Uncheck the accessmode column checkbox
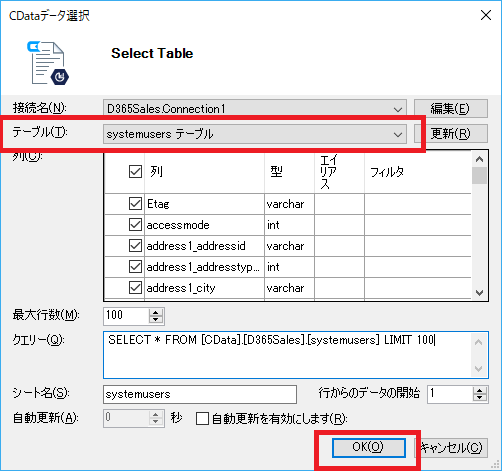 (135, 225)
